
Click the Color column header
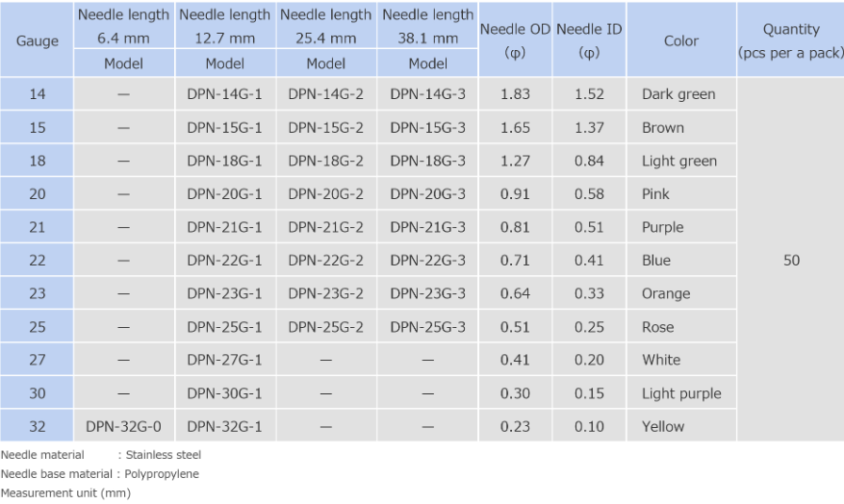coord(681,41)
